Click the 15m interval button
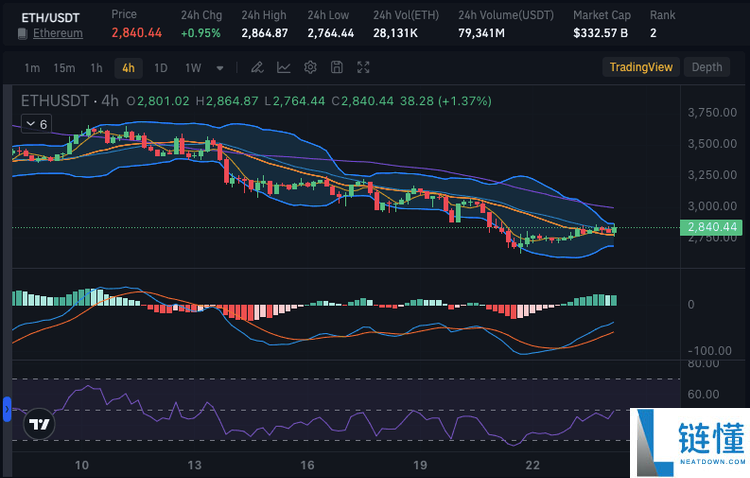The width and height of the screenshot is (750, 478). 64,68
